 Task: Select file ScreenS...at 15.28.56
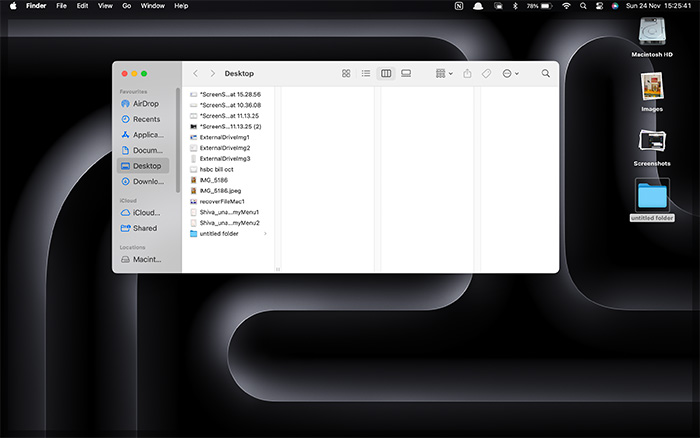click(x=229, y=94)
